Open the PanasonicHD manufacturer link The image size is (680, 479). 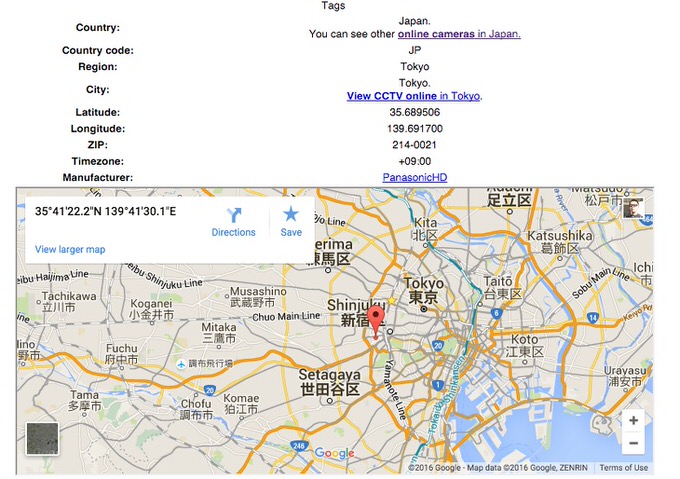pos(416,177)
